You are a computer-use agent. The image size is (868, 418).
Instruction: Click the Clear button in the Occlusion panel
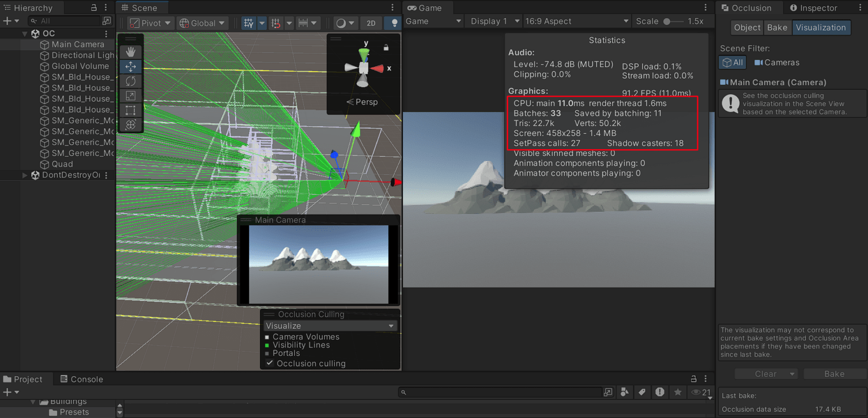762,373
